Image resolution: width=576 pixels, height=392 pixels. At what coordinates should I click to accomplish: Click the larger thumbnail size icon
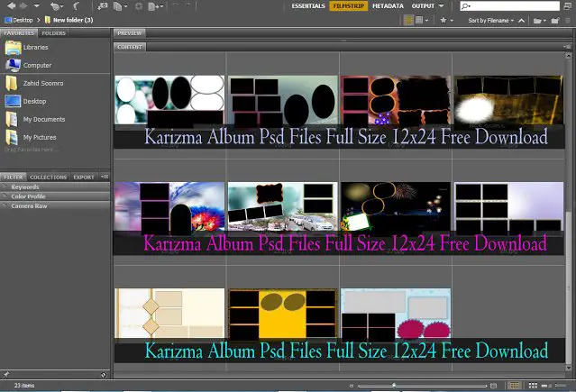click(494, 386)
